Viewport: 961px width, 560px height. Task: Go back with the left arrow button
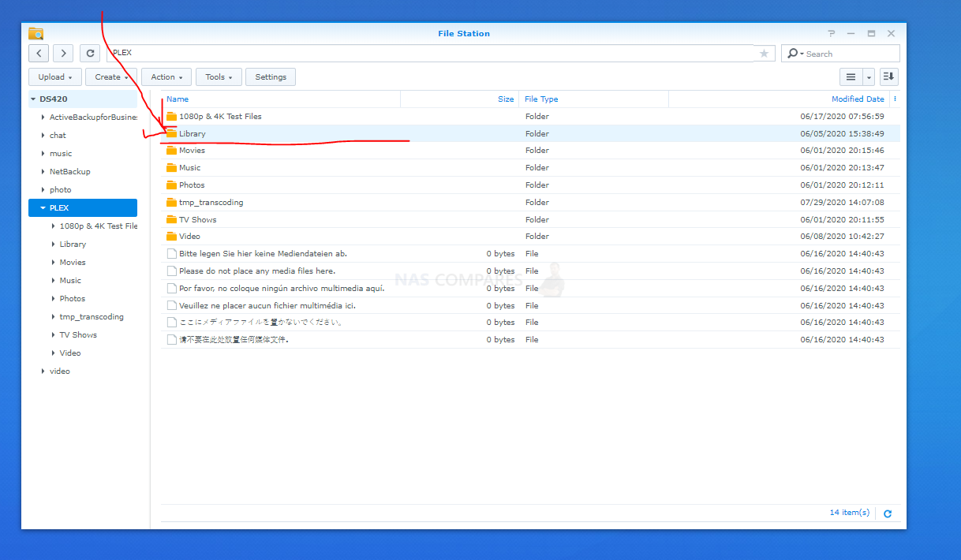pos(39,53)
